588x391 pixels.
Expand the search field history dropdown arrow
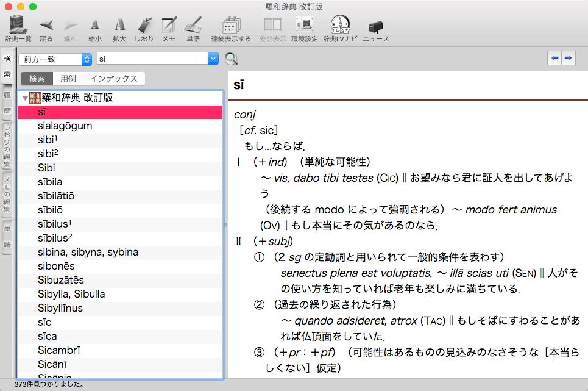pyautogui.click(x=213, y=59)
